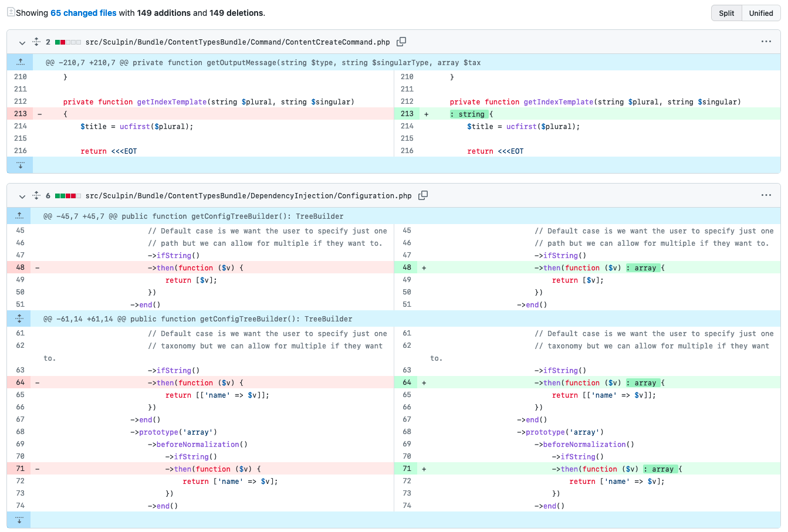Open the options menu for Configuration.php

click(766, 195)
